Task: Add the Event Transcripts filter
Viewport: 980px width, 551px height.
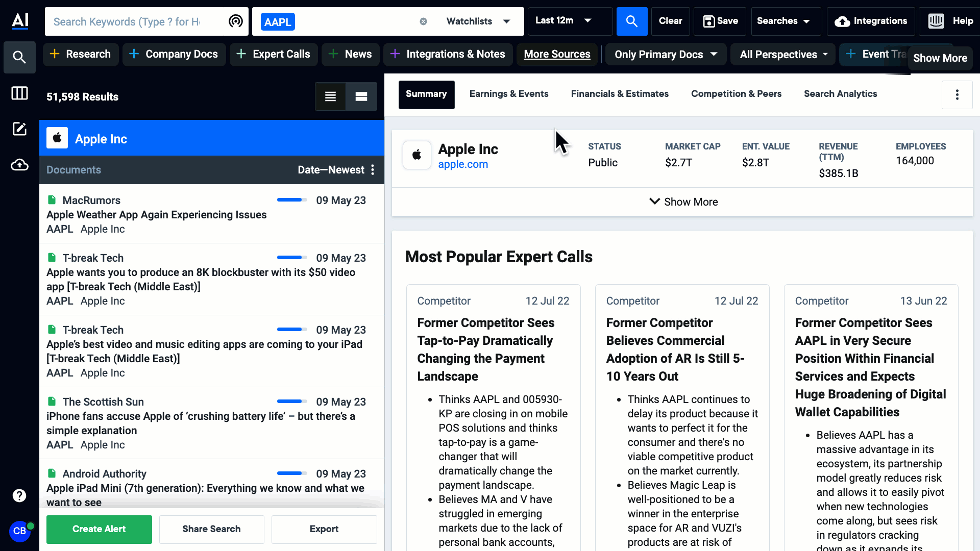Action: 874,54
